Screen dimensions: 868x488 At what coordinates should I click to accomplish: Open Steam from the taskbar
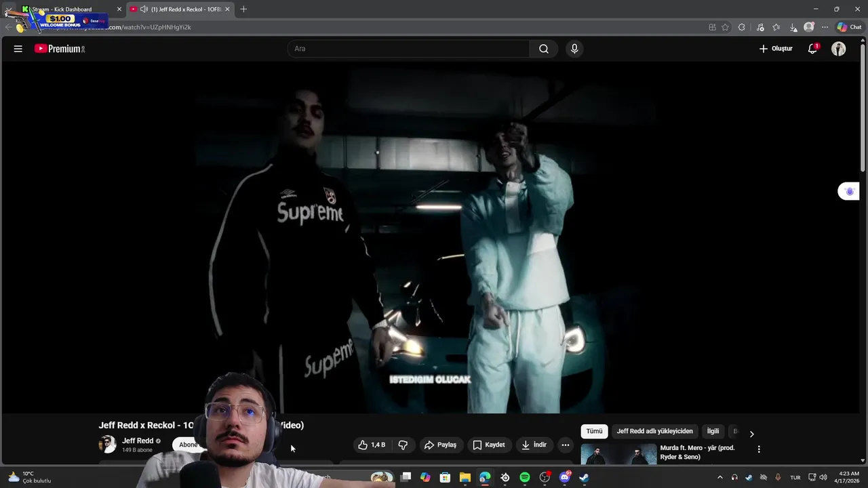click(x=584, y=478)
